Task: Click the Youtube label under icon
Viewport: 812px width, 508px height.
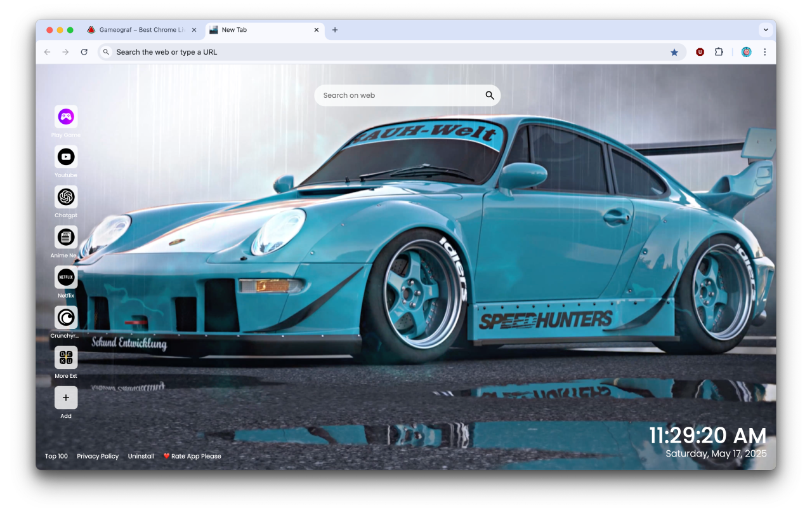Action: [66, 175]
